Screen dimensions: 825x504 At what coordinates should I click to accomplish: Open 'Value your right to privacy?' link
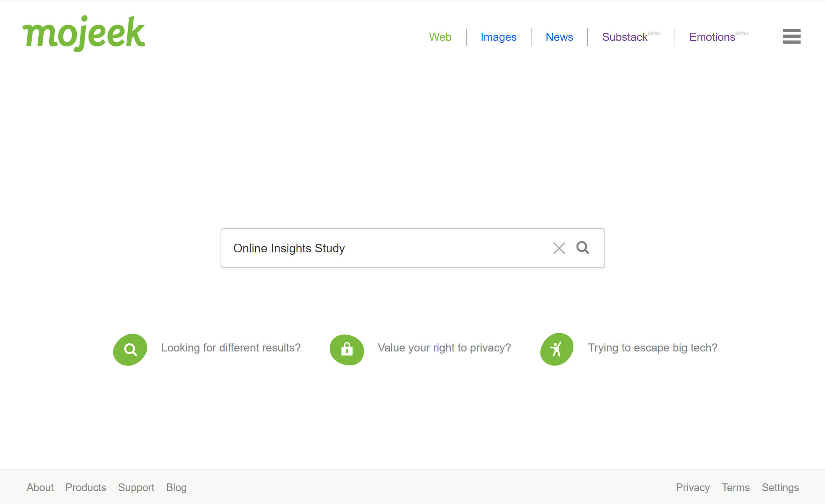pyautogui.click(x=444, y=348)
